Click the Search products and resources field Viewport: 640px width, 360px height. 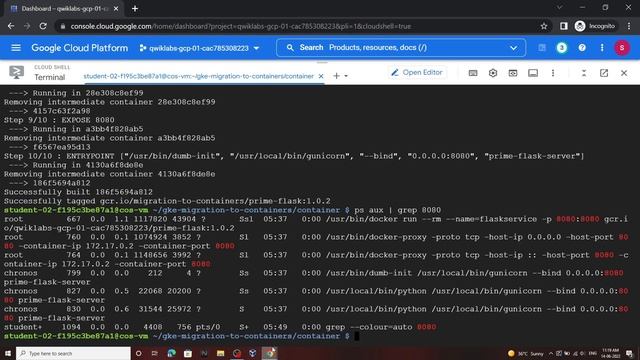click(x=400, y=48)
